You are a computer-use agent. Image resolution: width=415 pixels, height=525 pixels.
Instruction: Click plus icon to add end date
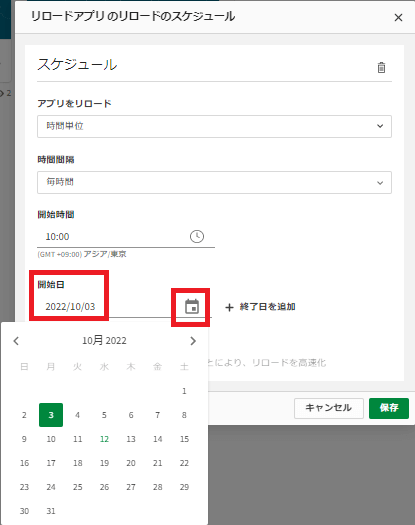point(229,307)
